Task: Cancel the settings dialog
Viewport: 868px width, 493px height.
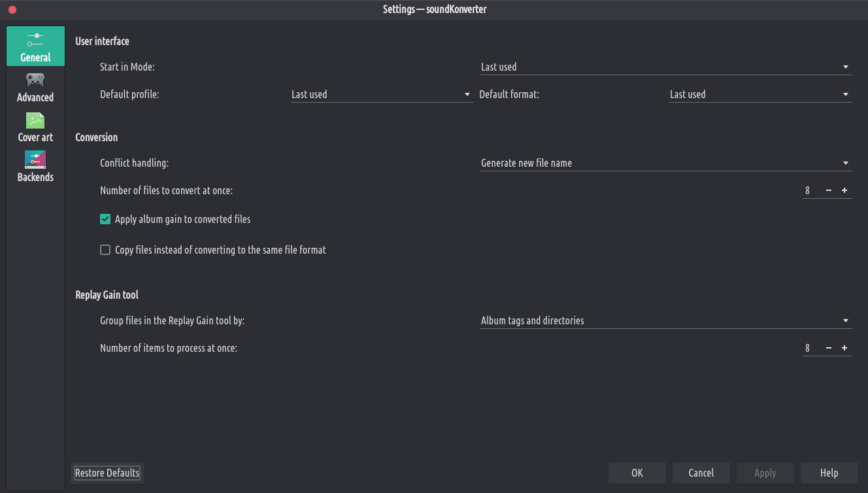Action: [701, 473]
